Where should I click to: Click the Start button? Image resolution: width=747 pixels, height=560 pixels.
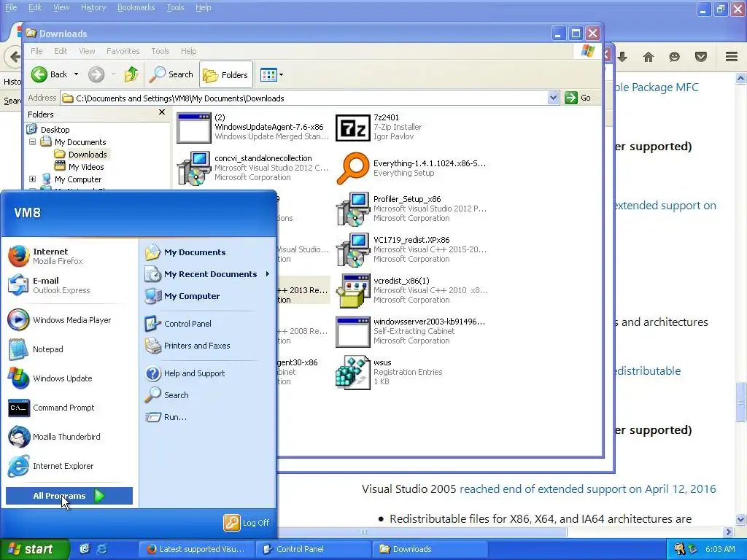[34, 549]
